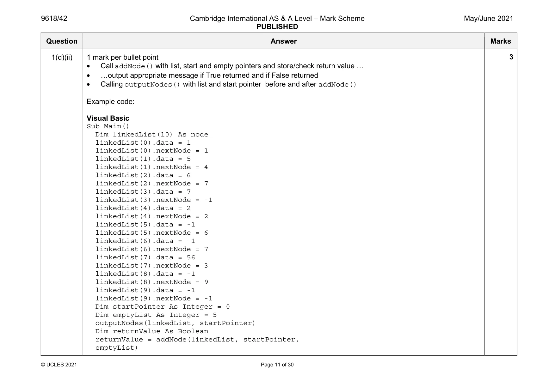
Task: Click the 'Question' column header
Action: point(62,41)
